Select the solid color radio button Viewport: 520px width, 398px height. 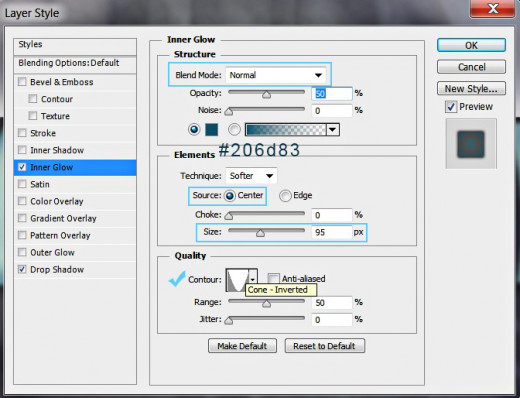(194, 129)
